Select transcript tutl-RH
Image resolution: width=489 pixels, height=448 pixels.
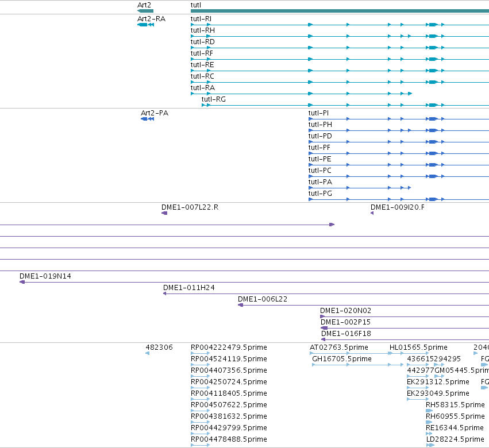click(203, 30)
